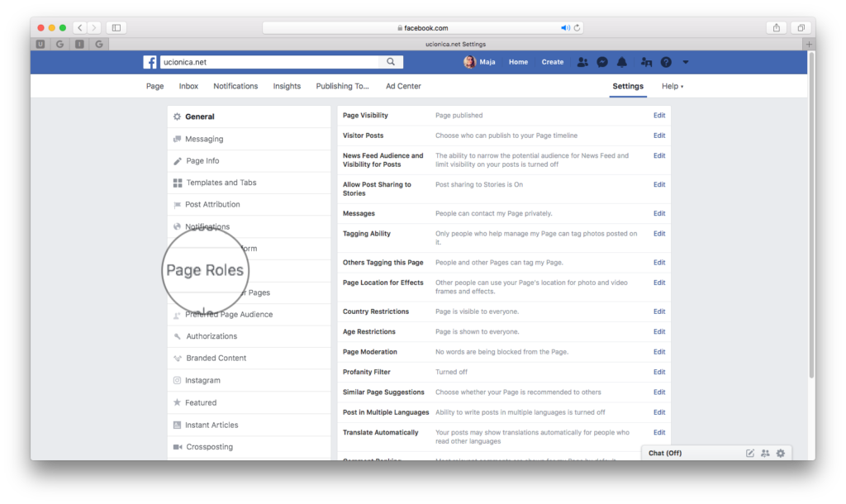Expand the Help dropdown menu

673,86
